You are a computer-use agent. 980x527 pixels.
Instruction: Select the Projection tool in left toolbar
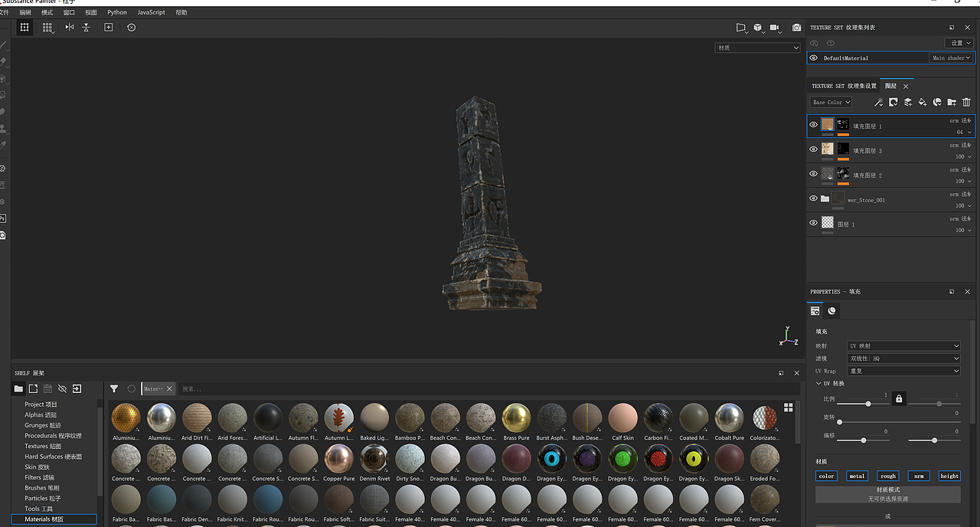tap(3, 79)
